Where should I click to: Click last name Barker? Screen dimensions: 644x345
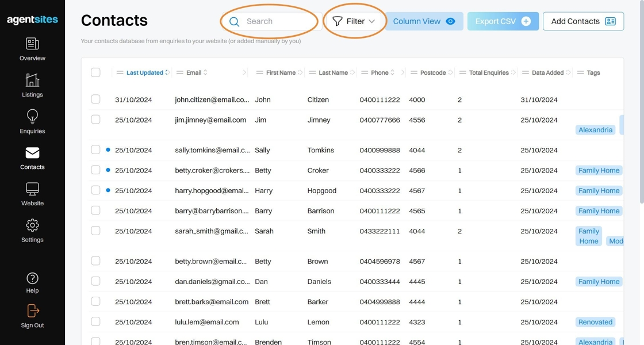pyautogui.click(x=318, y=302)
